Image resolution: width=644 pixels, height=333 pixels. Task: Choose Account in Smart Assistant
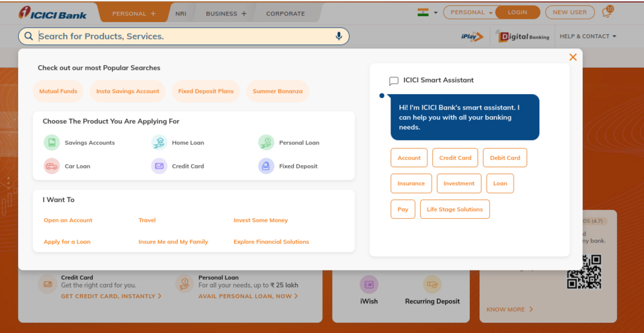click(x=409, y=158)
